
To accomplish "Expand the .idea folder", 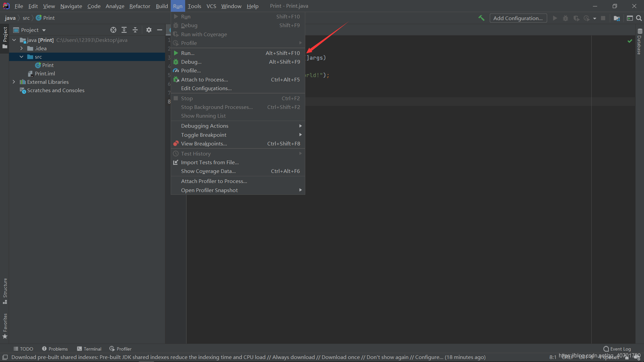I will pos(21,48).
